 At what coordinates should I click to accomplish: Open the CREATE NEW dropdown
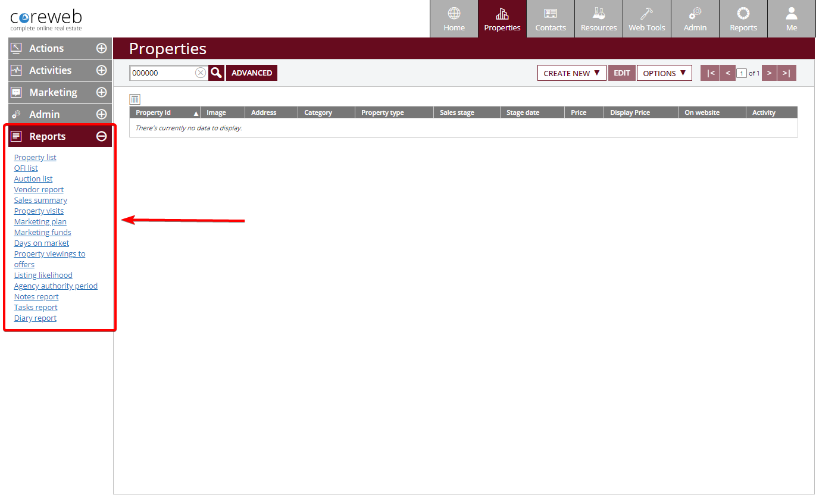[571, 73]
